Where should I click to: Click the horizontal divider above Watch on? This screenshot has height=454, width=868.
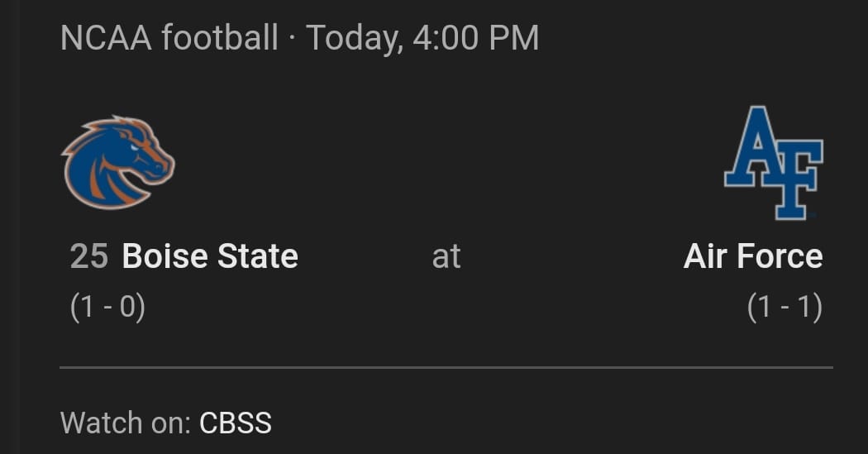click(446, 366)
